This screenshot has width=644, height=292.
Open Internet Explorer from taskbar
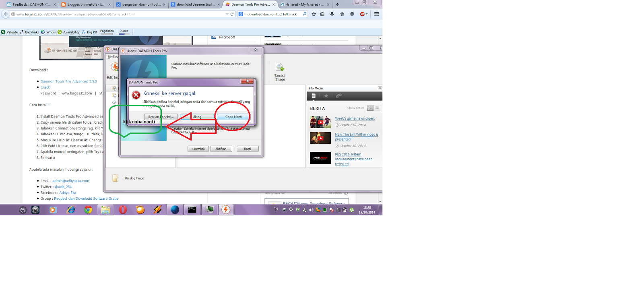[x=71, y=210]
